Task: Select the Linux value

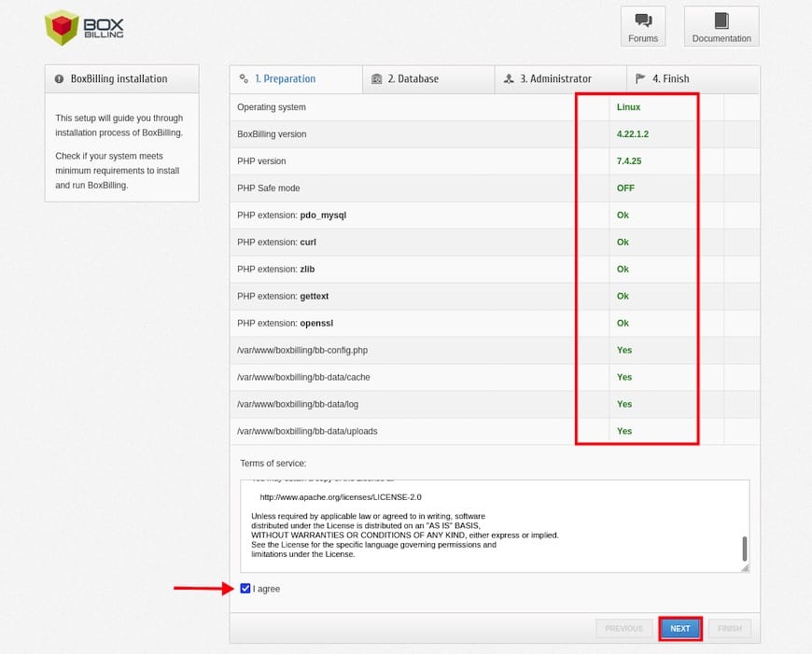Action: point(628,107)
